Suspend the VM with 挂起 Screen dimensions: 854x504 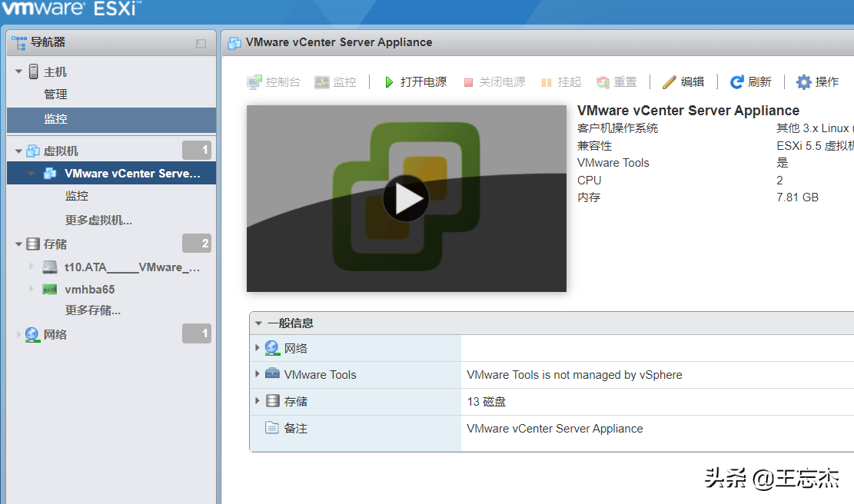click(562, 82)
